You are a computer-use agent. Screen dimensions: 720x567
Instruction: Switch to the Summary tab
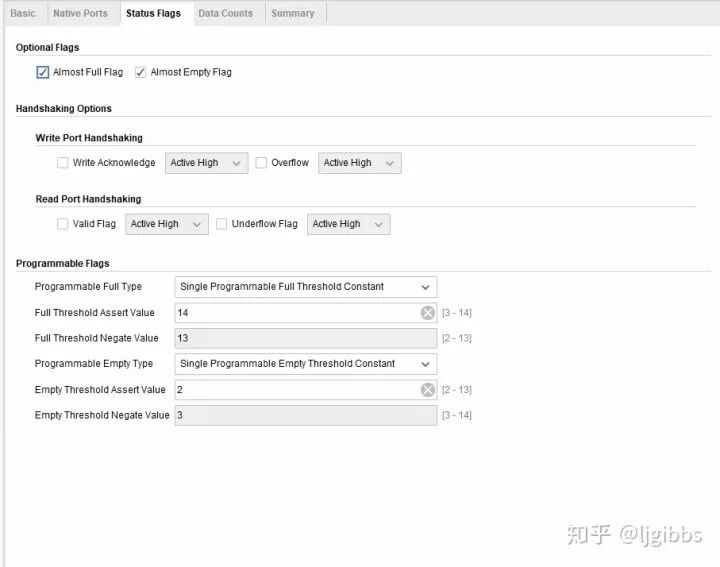click(292, 13)
